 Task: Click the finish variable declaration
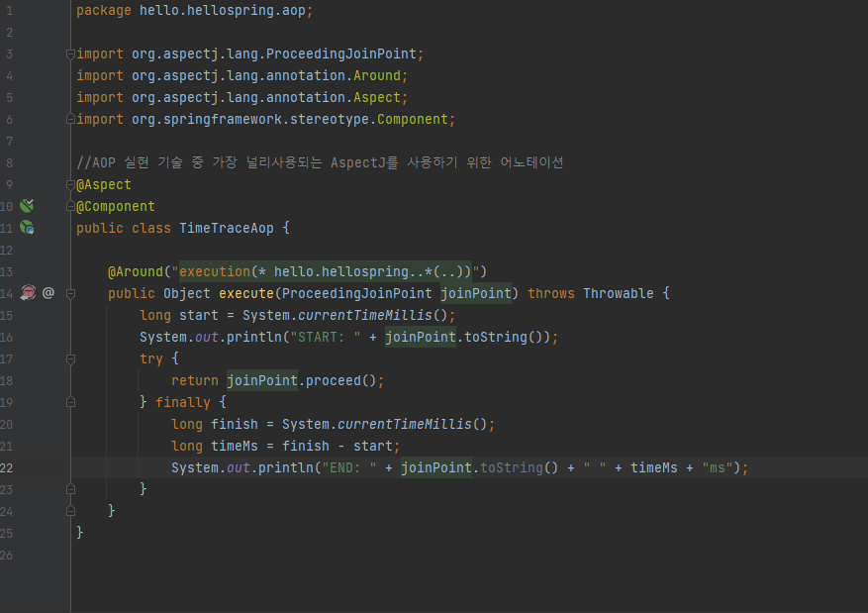tap(235, 424)
